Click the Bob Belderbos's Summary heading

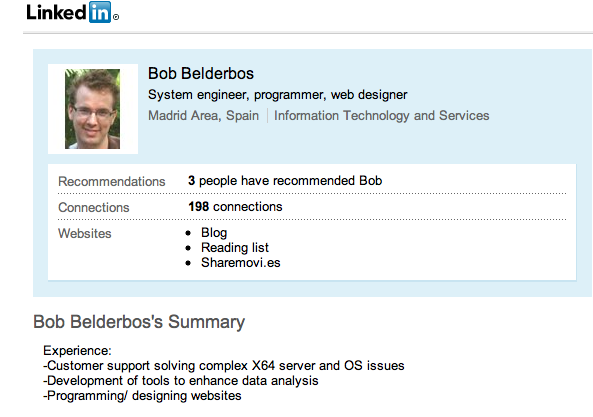click(x=139, y=322)
